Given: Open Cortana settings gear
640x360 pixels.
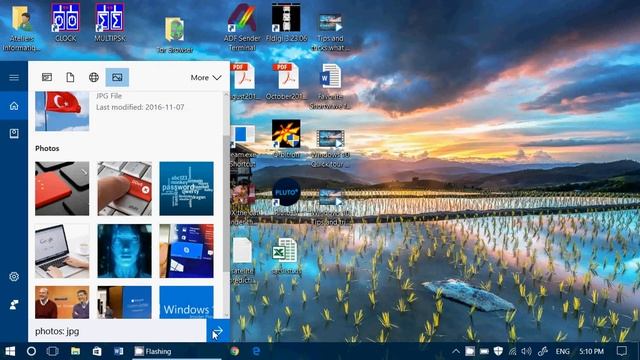Looking at the screenshot, I should coord(14,276).
